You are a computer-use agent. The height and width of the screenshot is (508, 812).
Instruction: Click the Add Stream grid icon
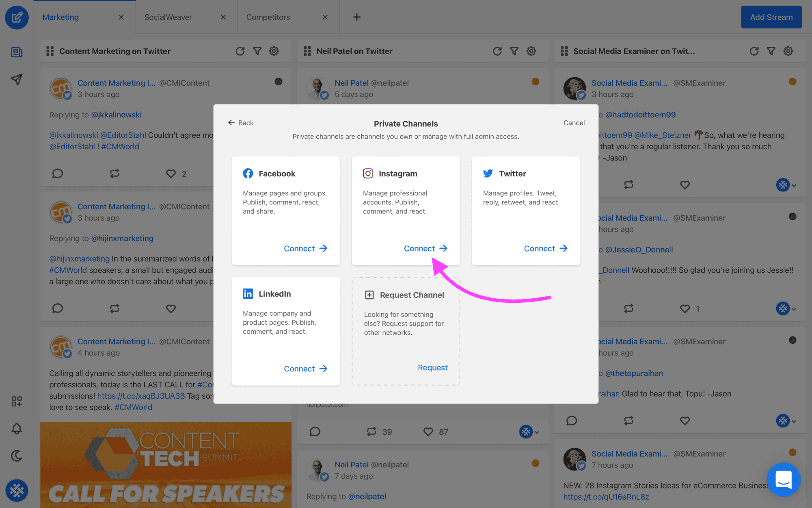click(16, 401)
